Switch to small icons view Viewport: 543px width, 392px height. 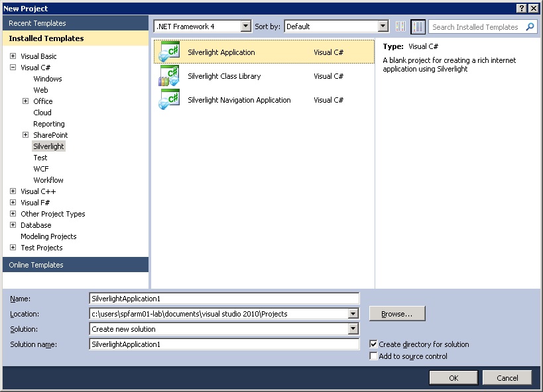(x=400, y=26)
